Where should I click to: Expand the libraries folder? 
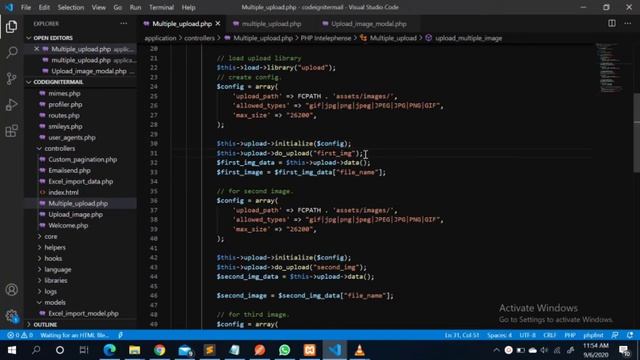[x=56, y=280]
